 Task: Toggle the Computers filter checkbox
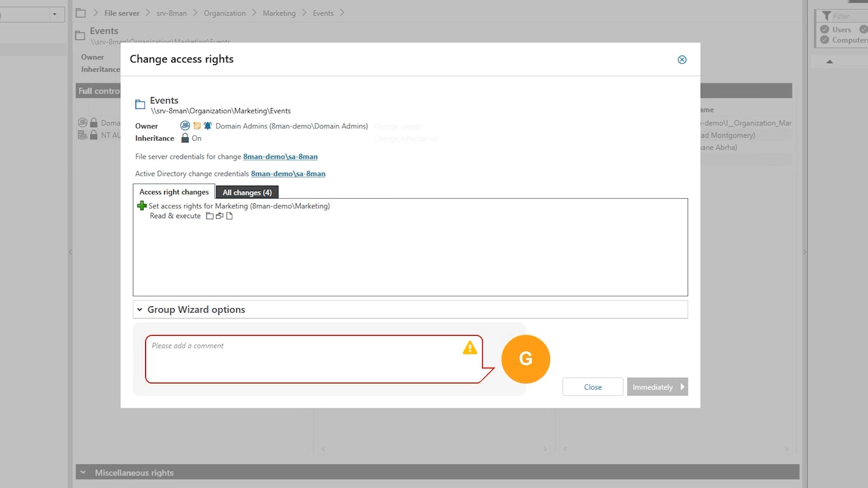coord(825,40)
